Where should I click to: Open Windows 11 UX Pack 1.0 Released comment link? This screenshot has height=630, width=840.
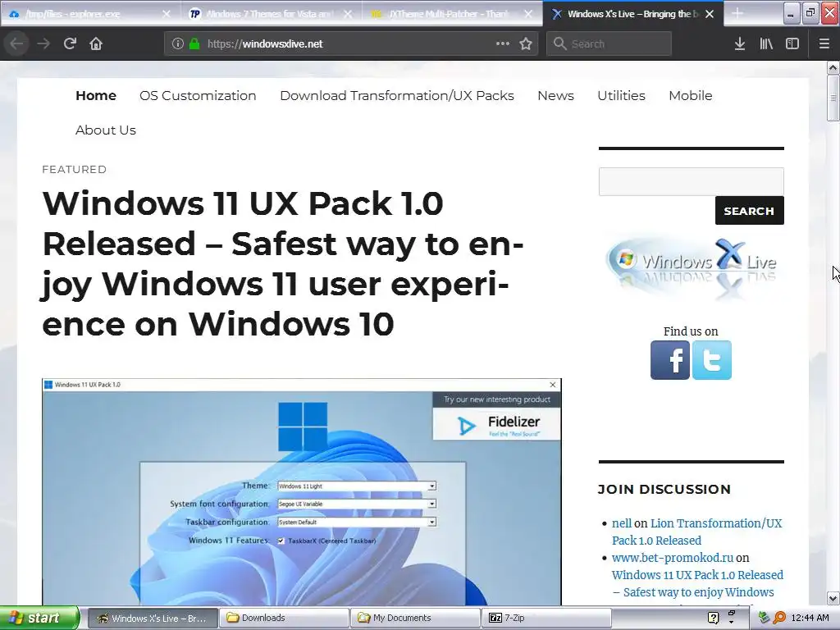(x=697, y=583)
